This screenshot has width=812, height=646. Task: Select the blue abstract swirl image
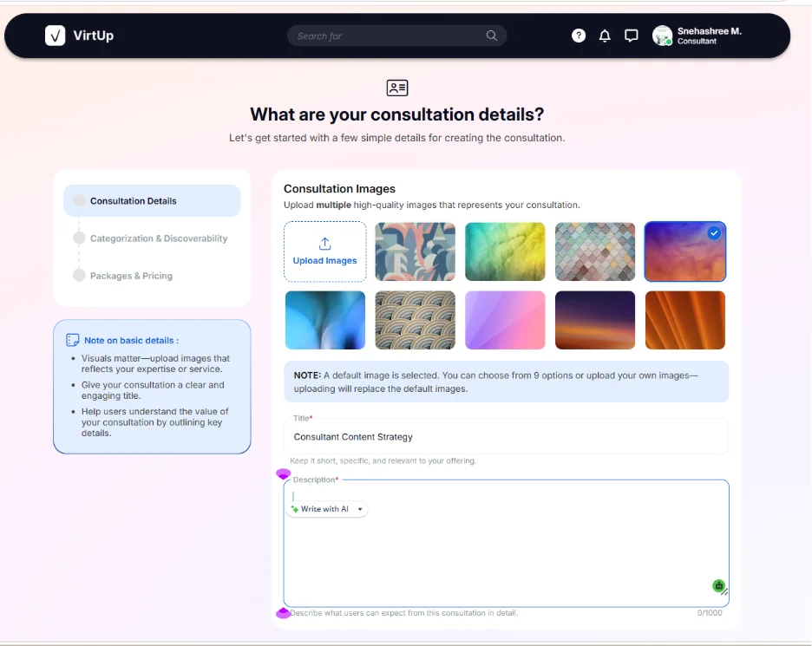tap(325, 320)
